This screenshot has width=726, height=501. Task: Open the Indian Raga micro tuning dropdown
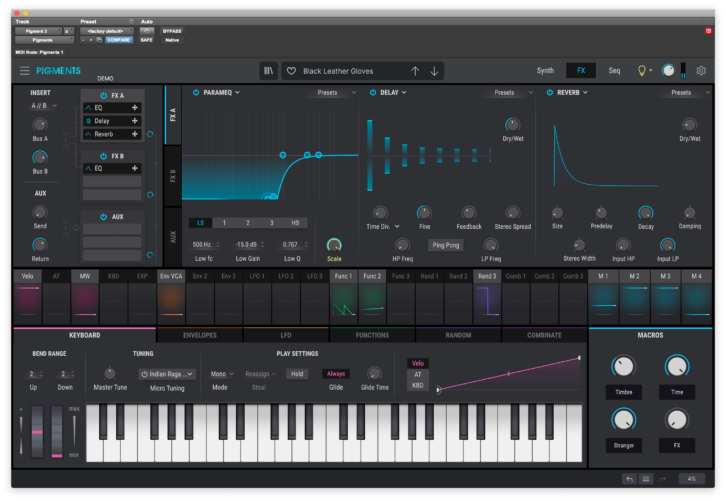click(167, 374)
